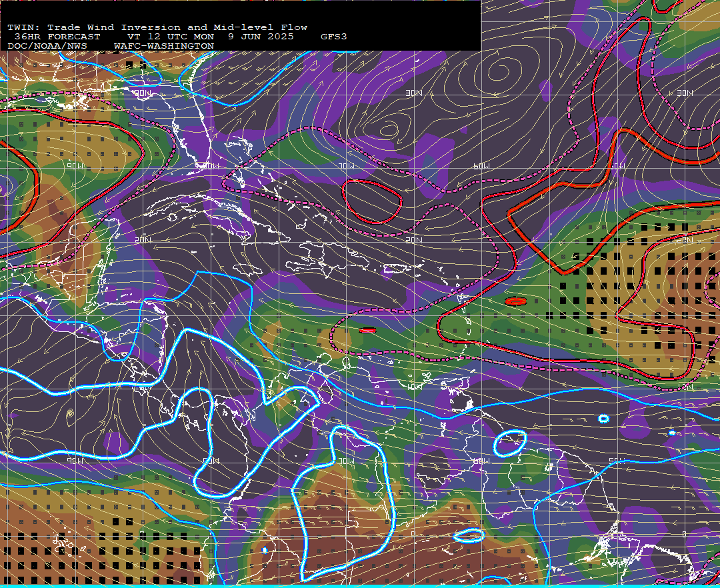Click the cyan oval contour over Guyana
This screenshot has height=588, width=720.
[510, 443]
